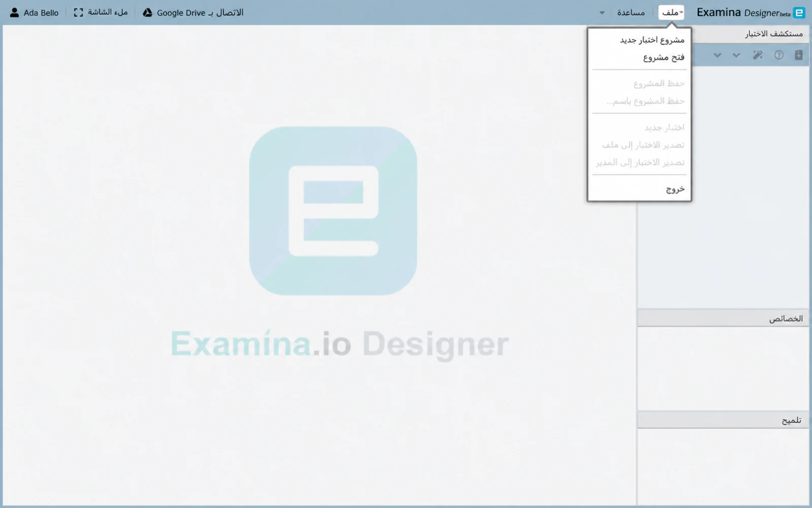Open the ملف (File) menu
Screen dimensions: 812x508
tap(671, 13)
